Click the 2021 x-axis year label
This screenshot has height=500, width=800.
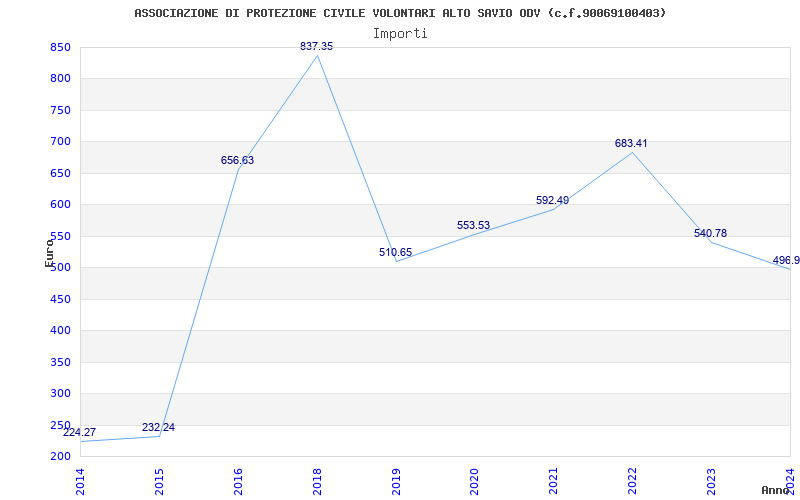pos(554,482)
